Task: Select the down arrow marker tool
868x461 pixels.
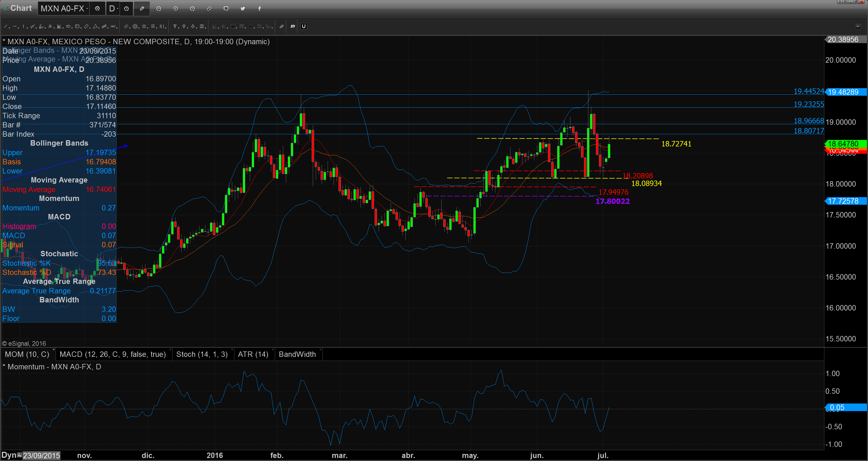Action: [x=193, y=26]
